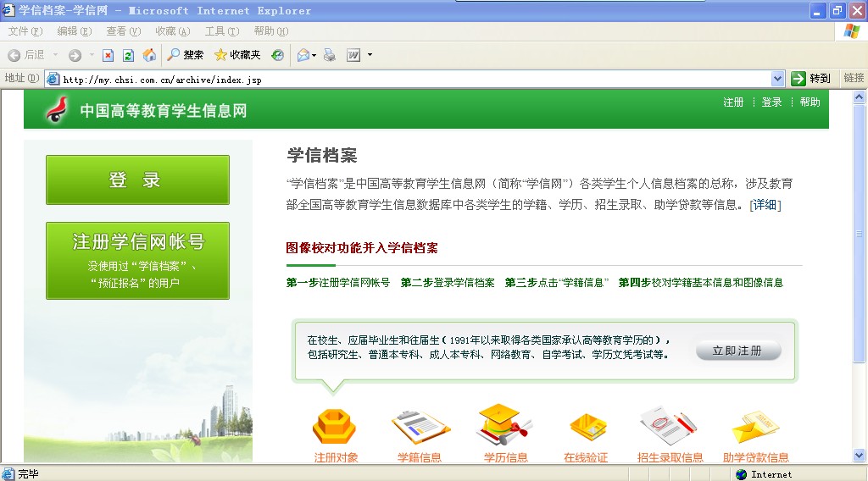
Task: Open the 收藏(A) menu
Action: point(173,31)
